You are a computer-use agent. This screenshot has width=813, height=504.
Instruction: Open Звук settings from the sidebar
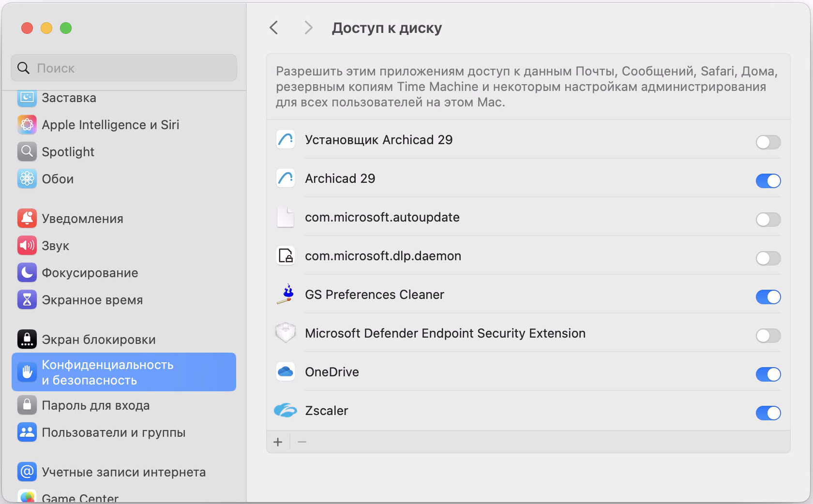56,245
